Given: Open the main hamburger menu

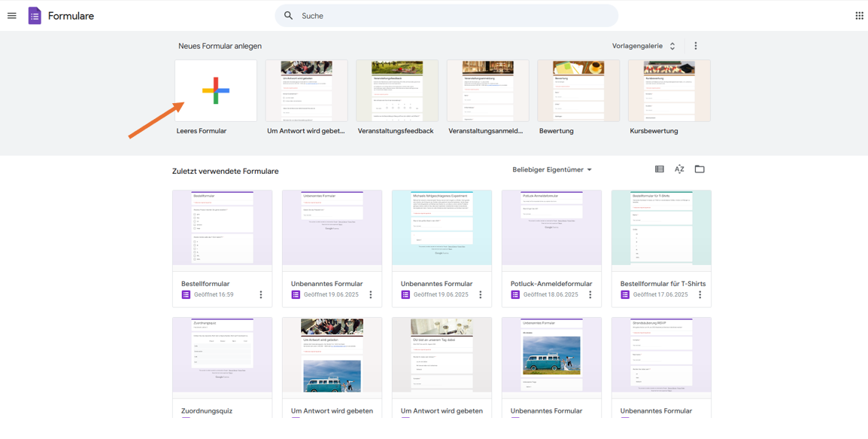Looking at the screenshot, I should click(12, 16).
